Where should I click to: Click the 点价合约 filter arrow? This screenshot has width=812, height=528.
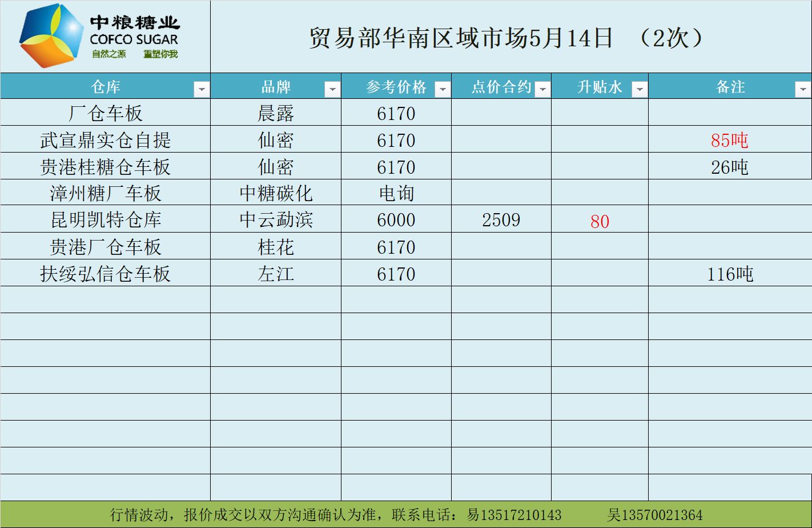coord(542,89)
